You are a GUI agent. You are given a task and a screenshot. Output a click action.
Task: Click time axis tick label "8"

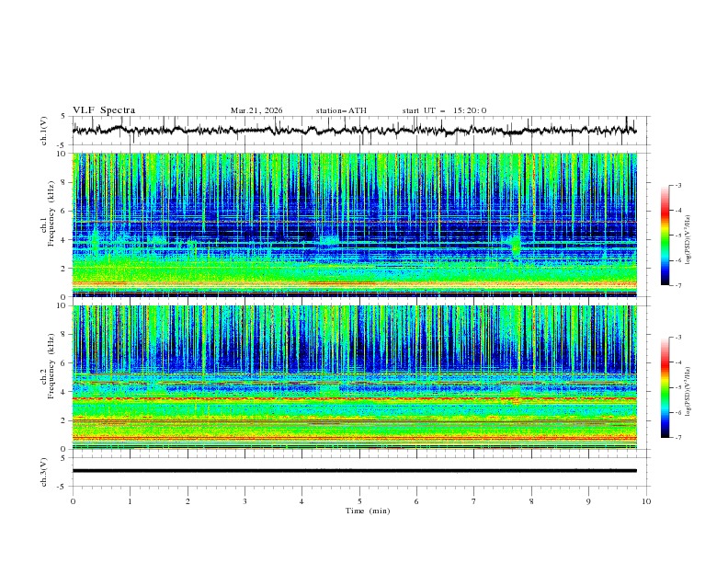pos(531,501)
